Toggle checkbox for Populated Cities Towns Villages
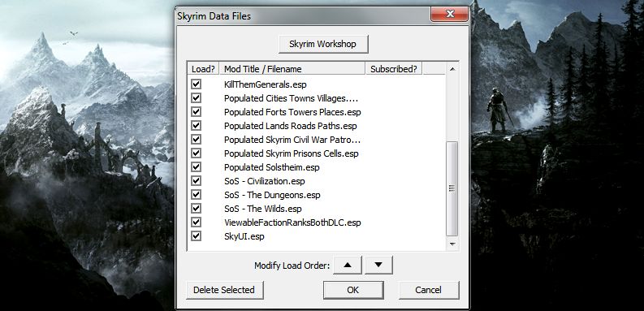 click(x=196, y=98)
